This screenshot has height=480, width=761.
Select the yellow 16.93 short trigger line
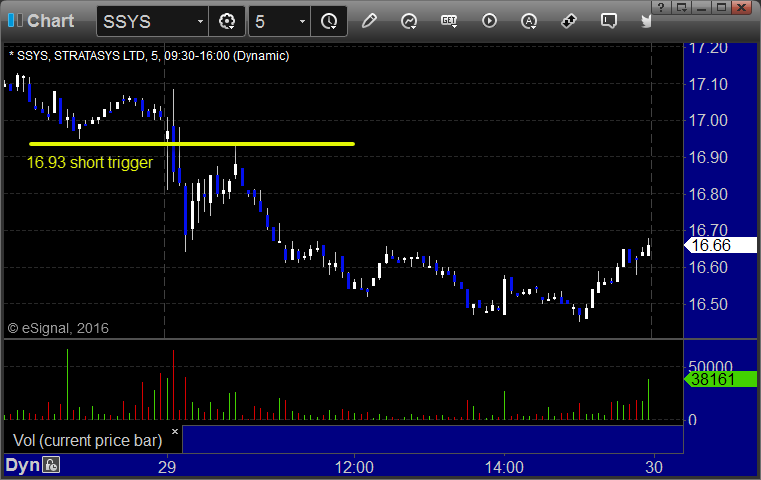(192, 144)
